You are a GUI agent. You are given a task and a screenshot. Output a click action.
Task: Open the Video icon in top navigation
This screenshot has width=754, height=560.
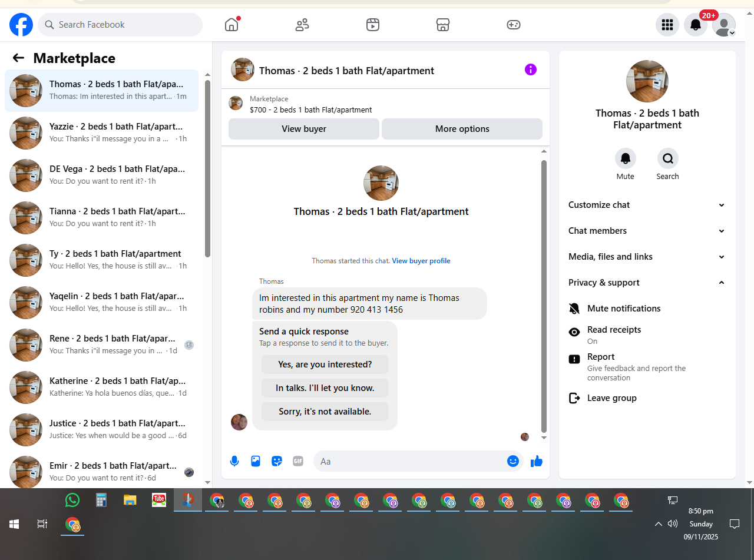click(372, 25)
